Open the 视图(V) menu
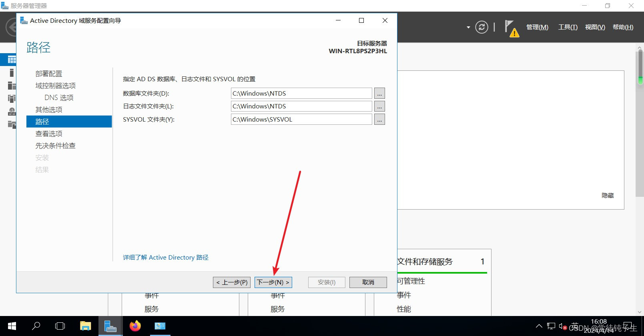This screenshot has height=336, width=644. click(595, 27)
